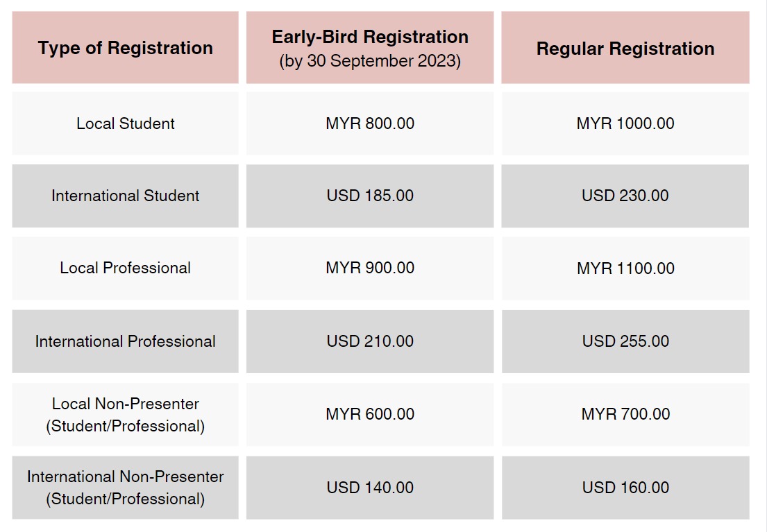Click the MYR 800.00 early-bird price
The width and height of the screenshot is (767, 532).
(370, 123)
